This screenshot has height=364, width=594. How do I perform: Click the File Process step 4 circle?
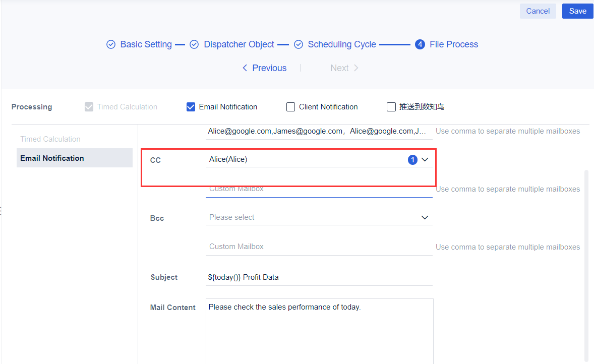pyautogui.click(x=420, y=44)
